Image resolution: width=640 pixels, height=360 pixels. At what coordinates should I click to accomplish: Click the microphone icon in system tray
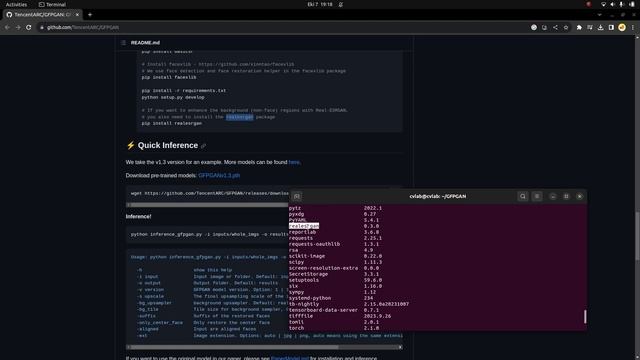(x=621, y=4)
